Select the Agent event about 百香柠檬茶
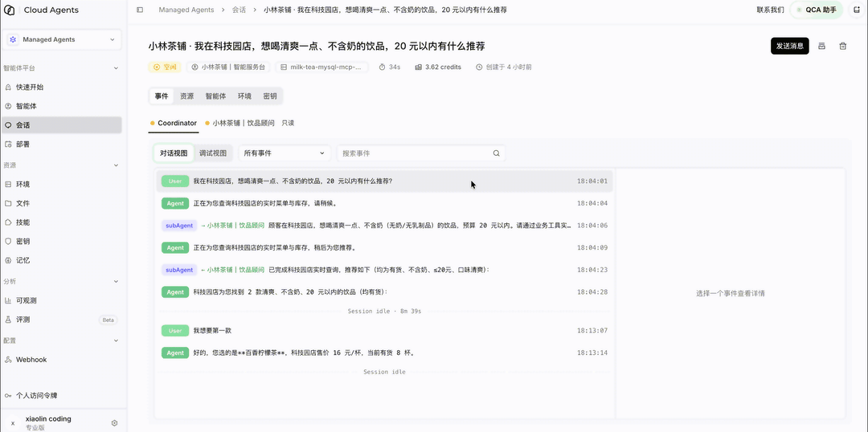Image resolution: width=868 pixels, height=432 pixels. point(385,353)
